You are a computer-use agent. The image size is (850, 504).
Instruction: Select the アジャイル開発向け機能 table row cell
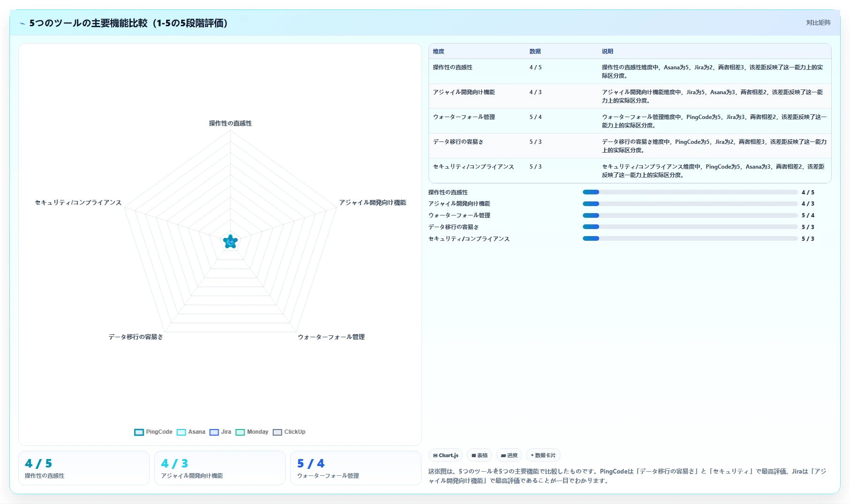tap(464, 92)
